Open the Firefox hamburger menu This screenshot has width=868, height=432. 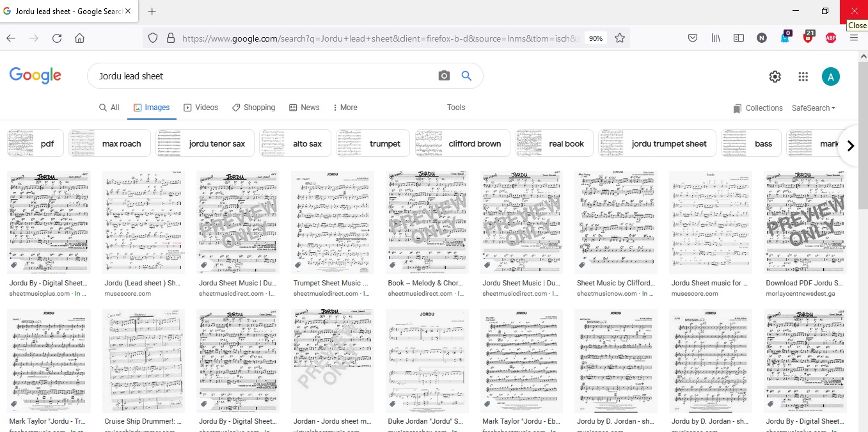[x=854, y=38]
